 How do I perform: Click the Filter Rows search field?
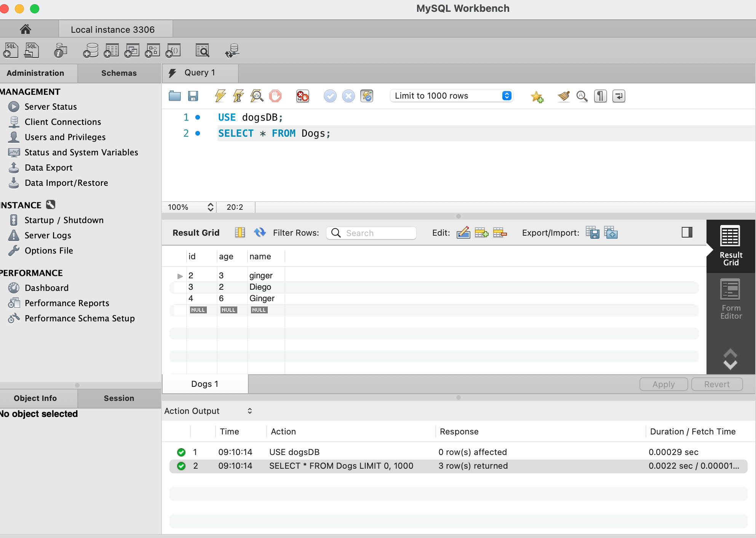[371, 233]
